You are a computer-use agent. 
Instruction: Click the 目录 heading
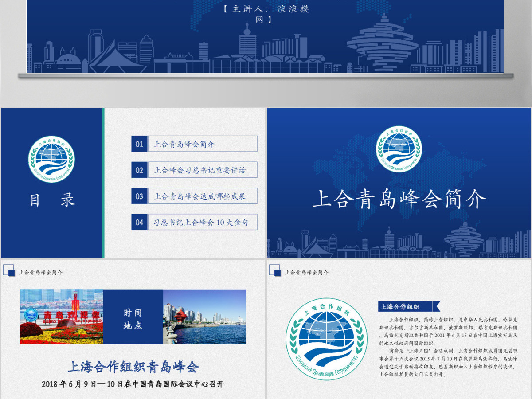coord(52,200)
